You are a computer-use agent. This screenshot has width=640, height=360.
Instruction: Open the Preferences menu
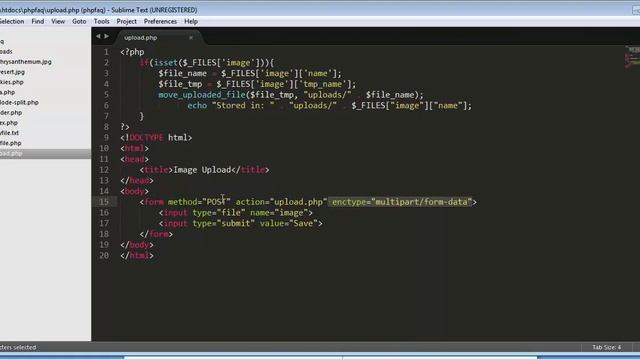(x=160, y=22)
